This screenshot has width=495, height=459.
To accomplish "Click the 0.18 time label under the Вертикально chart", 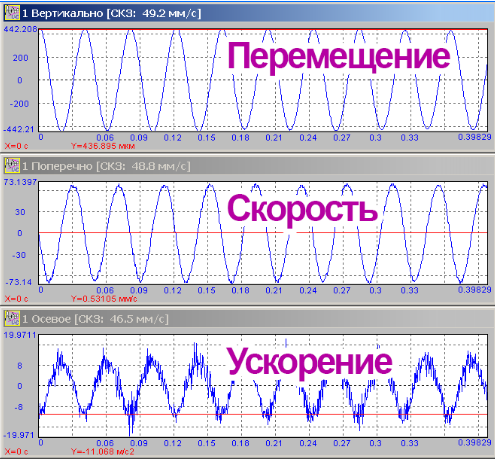I will [x=240, y=137].
